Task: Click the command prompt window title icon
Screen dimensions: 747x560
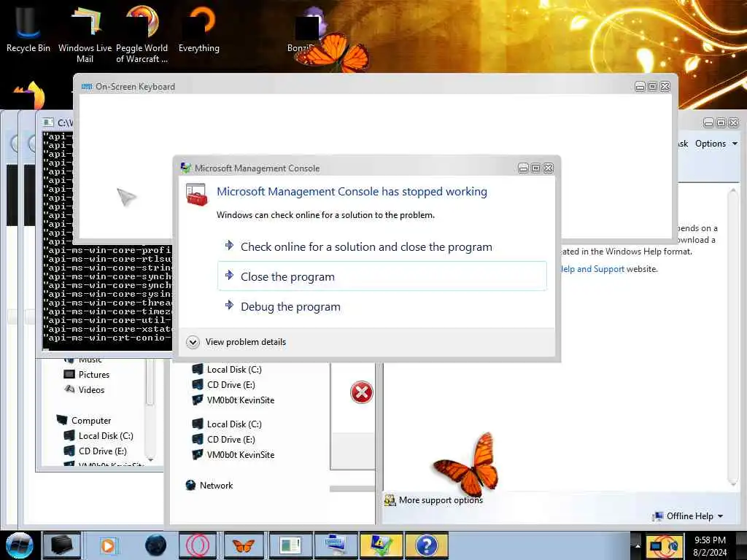Action: click(48, 122)
